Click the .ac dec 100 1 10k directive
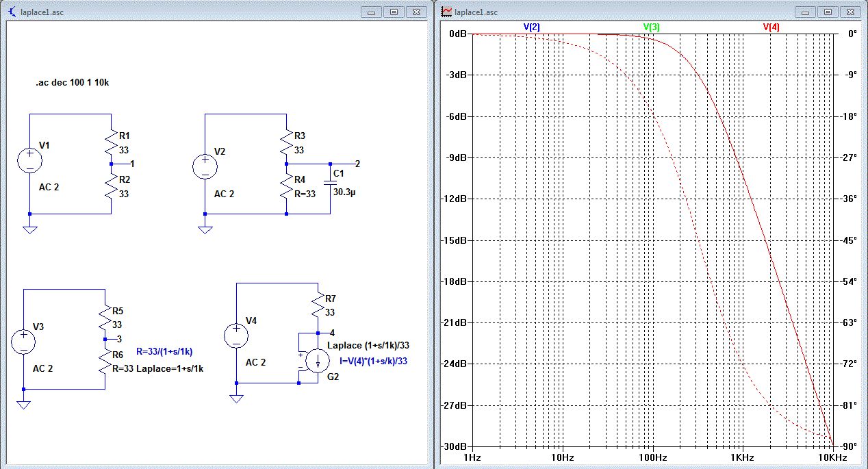The height and width of the screenshot is (469, 868). click(x=73, y=83)
